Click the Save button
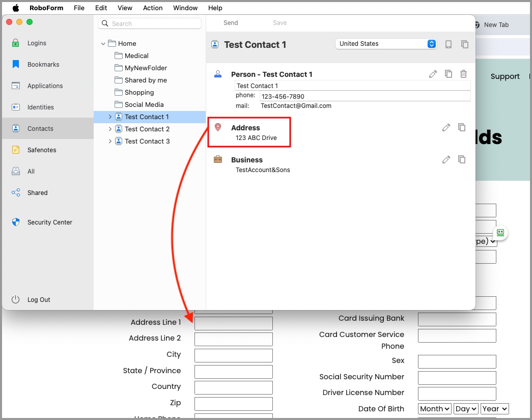Image resolution: width=532 pixels, height=420 pixels. 280,23
